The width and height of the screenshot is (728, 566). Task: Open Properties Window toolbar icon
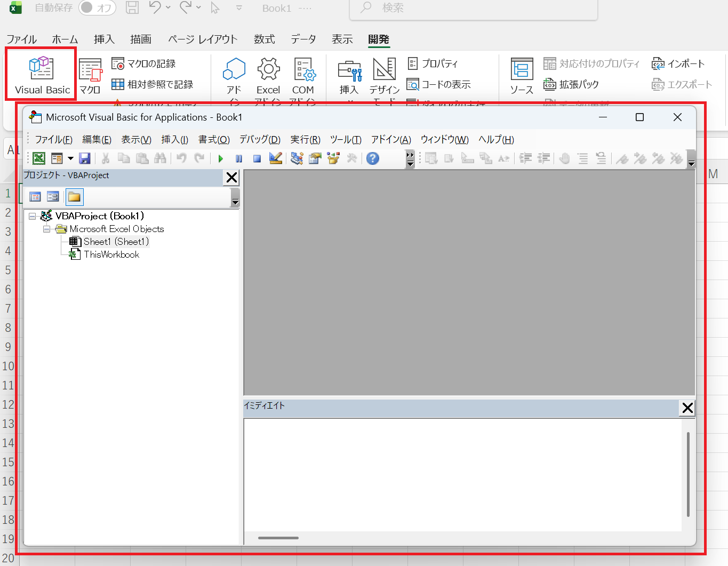coord(315,158)
